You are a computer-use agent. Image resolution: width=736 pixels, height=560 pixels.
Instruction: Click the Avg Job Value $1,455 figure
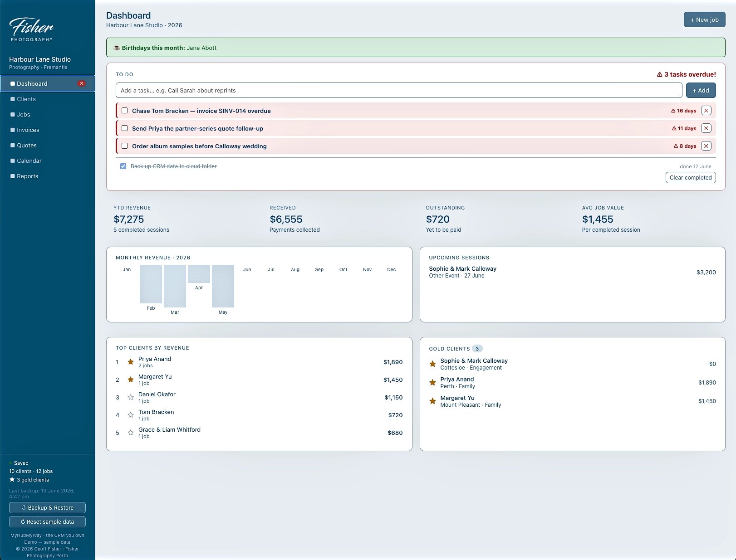(598, 219)
